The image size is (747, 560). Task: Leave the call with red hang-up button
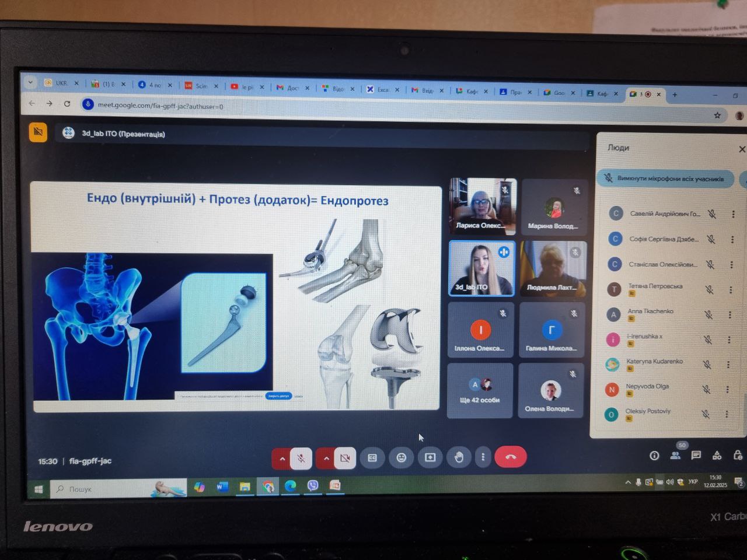[x=511, y=457]
